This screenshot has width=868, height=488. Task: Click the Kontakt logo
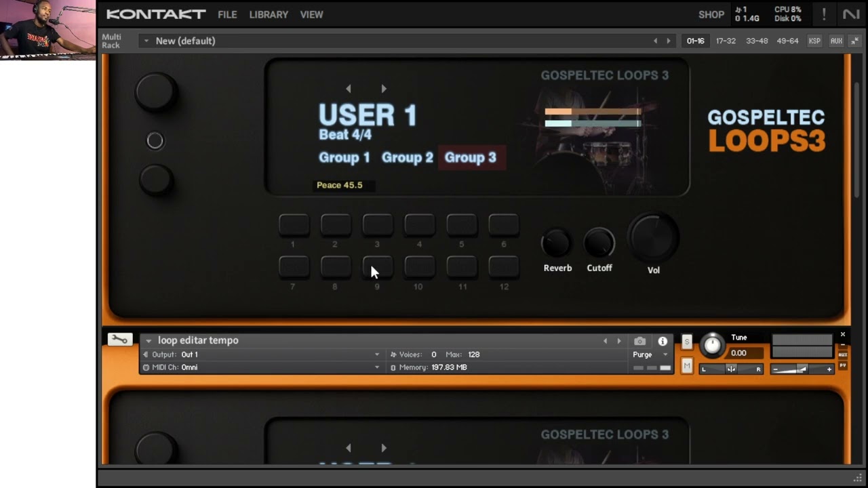point(156,14)
